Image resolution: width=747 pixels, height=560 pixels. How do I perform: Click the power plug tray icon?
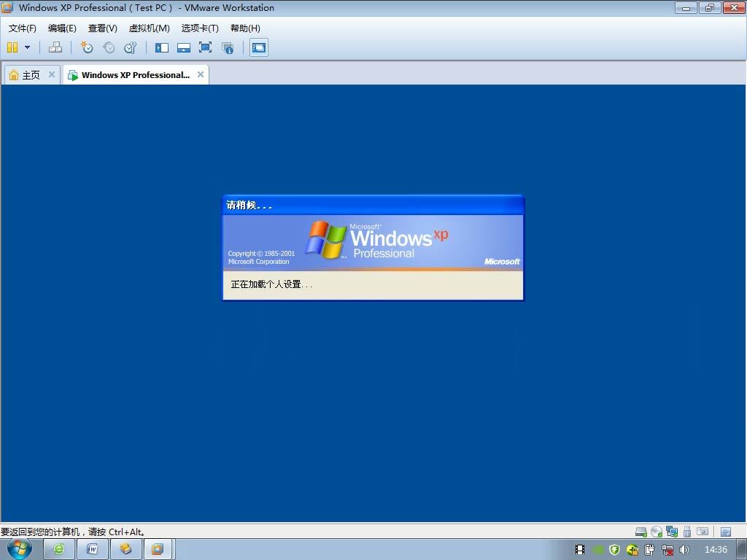pyautogui.click(x=650, y=550)
